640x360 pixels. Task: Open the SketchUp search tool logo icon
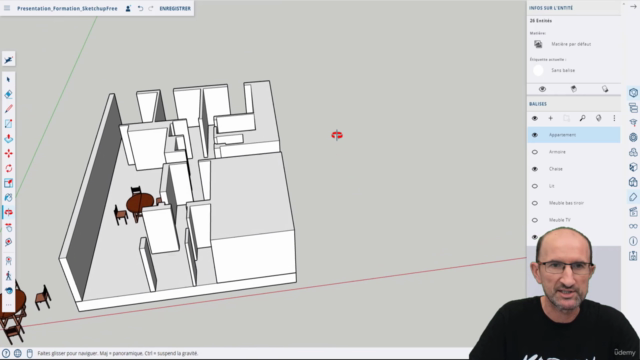pyautogui.click(x=9, y=60)
